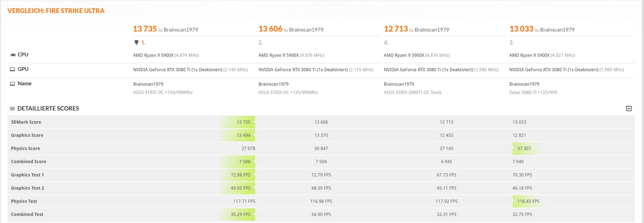Click the CPU entry showing 4.927 MHz
The height and width of the screenshot is (223, 644).
coord(542,55)
